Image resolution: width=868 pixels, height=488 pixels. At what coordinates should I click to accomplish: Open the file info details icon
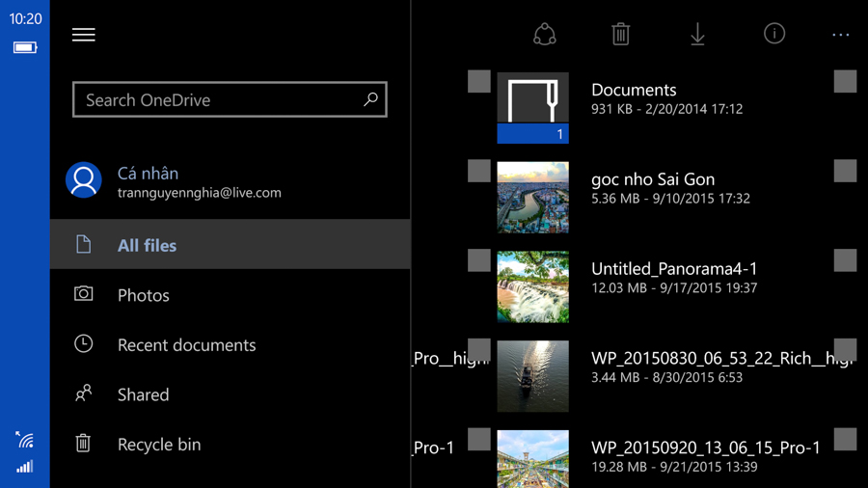point(773,34)
